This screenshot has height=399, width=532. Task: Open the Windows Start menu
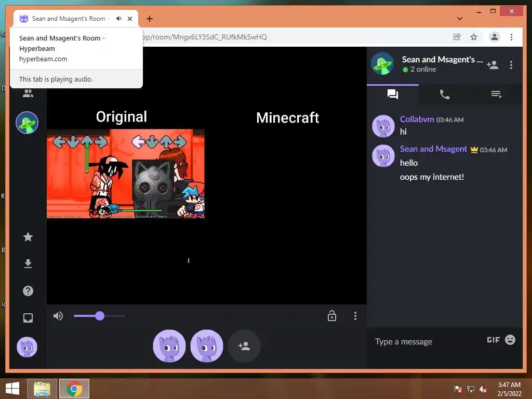pyautogui.click(x=12, y=389)
